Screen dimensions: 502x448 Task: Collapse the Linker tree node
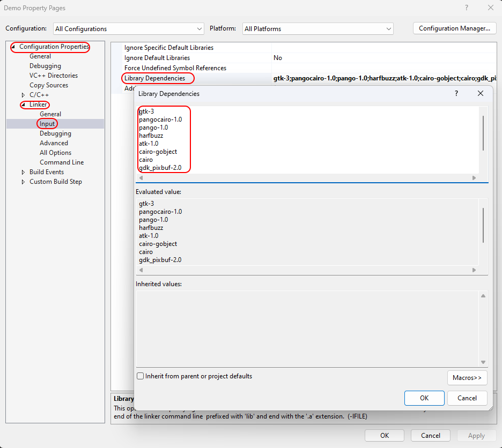[x=23, y=104]
